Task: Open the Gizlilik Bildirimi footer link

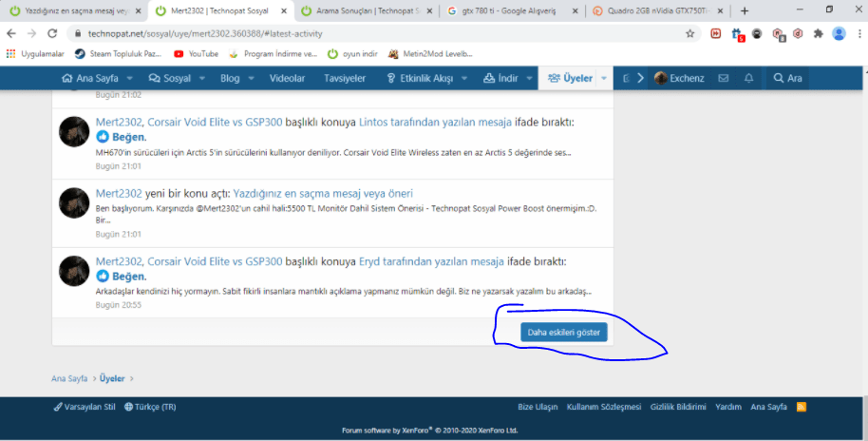Action: pyautogui.click(x=678, y=407)
